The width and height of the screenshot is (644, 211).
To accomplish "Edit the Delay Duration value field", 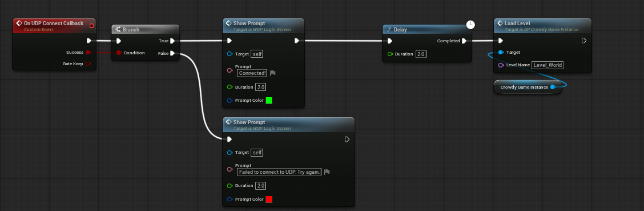I will click(x=421, y=54).
